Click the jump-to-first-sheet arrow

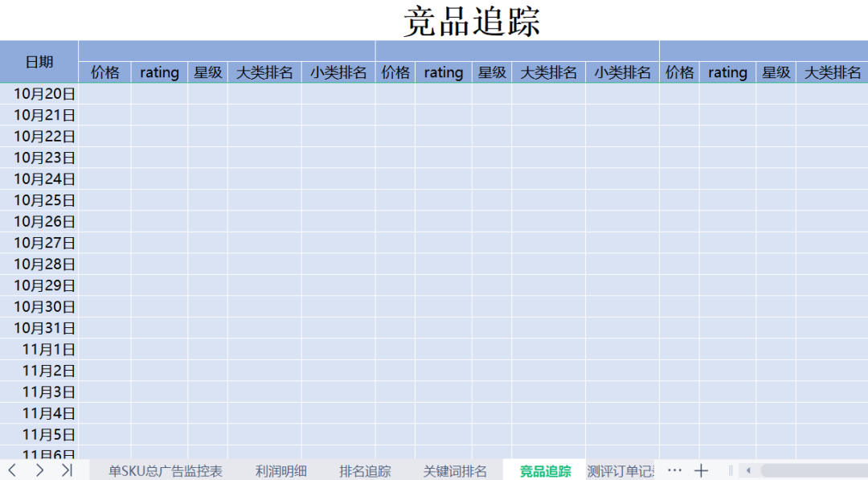pos(11,471)
